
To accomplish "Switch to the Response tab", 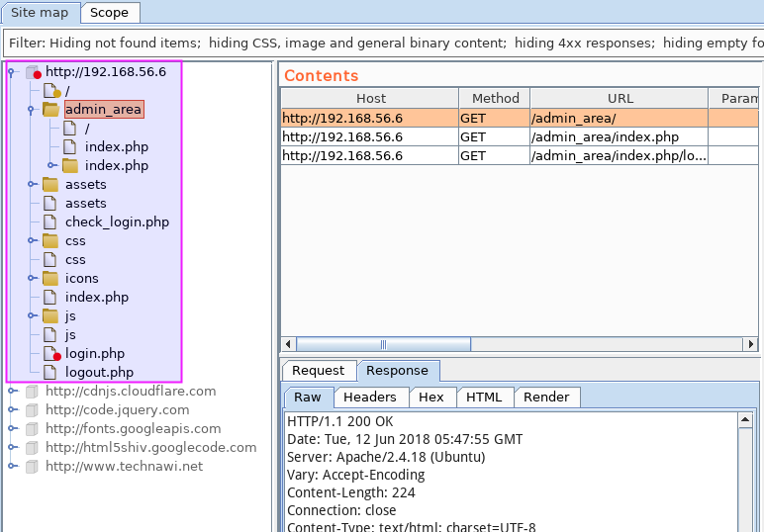I will click(x=398, y=371).
